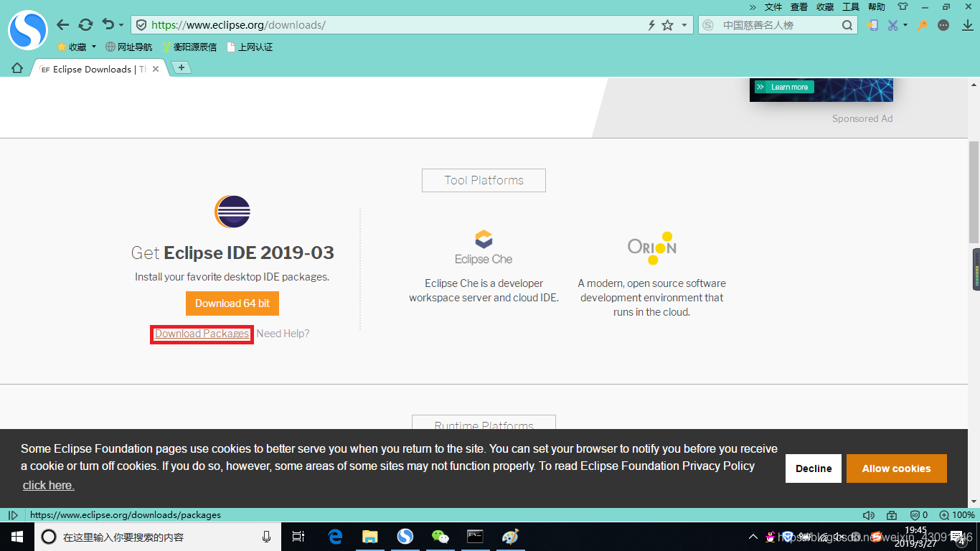The width and height of the screenshot is (980, 551).
Task: Open the more tools ellipsis icon
Action: tap(943, 25)
